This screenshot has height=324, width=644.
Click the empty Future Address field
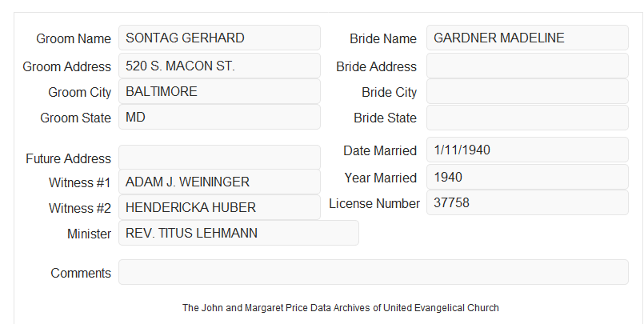pos(219,158)
